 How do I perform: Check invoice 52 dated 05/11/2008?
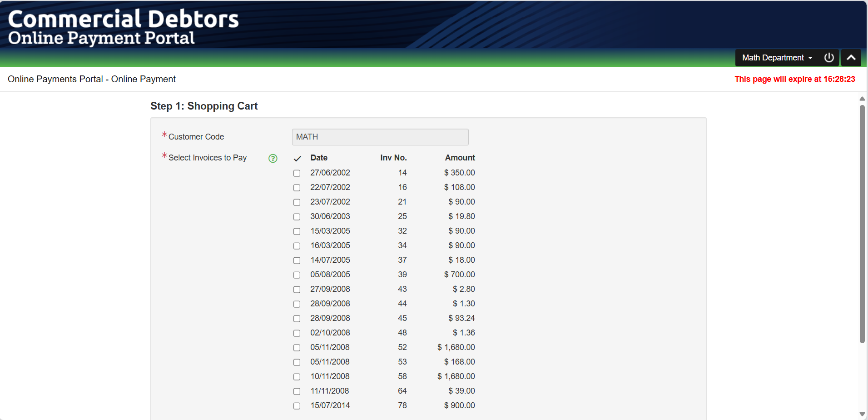(x=297, y=348)
